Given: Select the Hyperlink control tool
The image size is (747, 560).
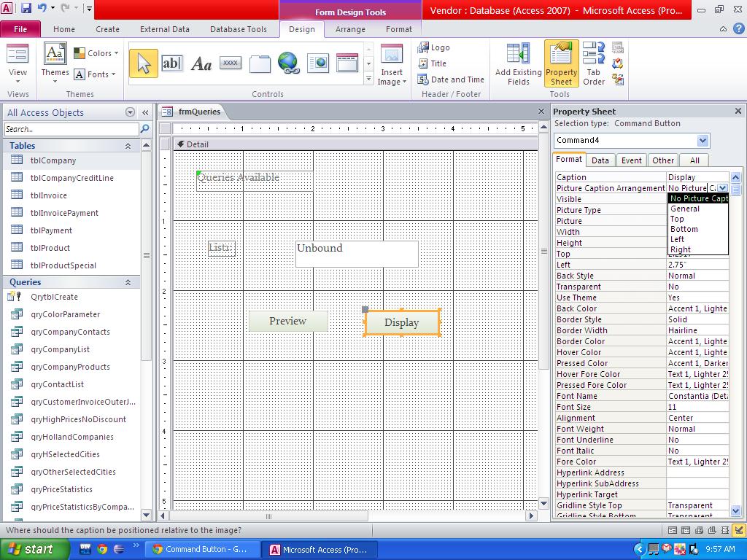Looking at the screenshot, I should [289, 63].
